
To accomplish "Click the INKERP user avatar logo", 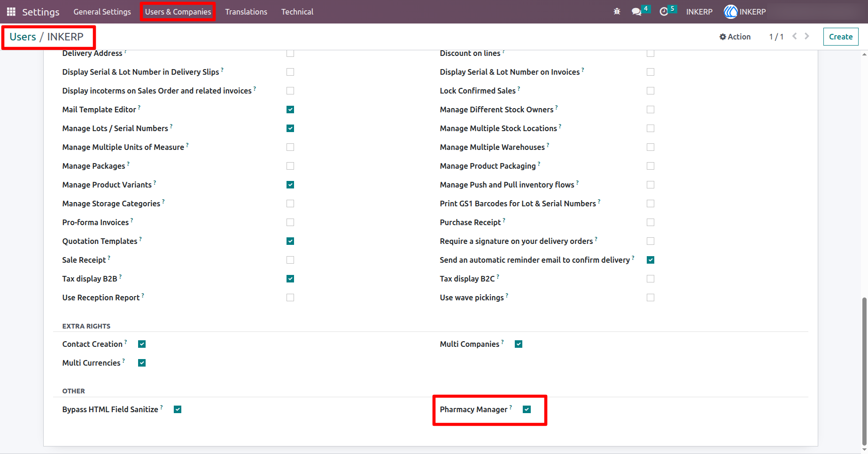I will [x=731, y=12].
